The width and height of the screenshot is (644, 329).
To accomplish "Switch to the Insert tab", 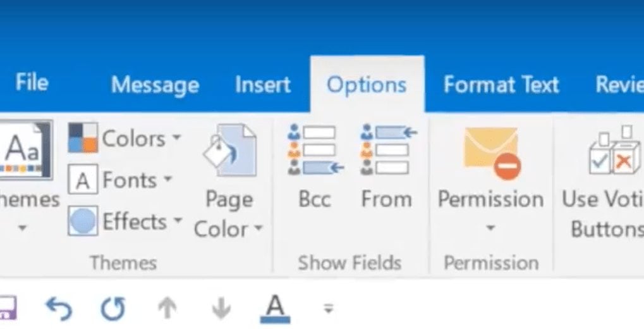I will click(263, 85).
